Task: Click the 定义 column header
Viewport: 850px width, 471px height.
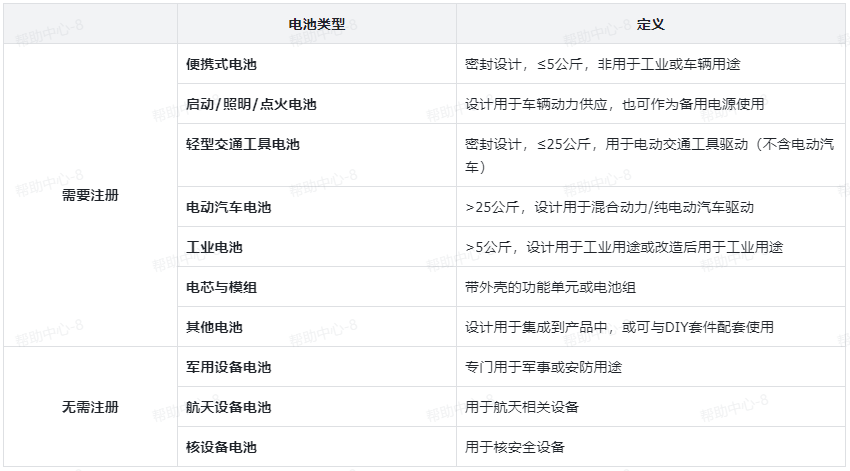Action: pyautogui.click(x=651, y=24)
